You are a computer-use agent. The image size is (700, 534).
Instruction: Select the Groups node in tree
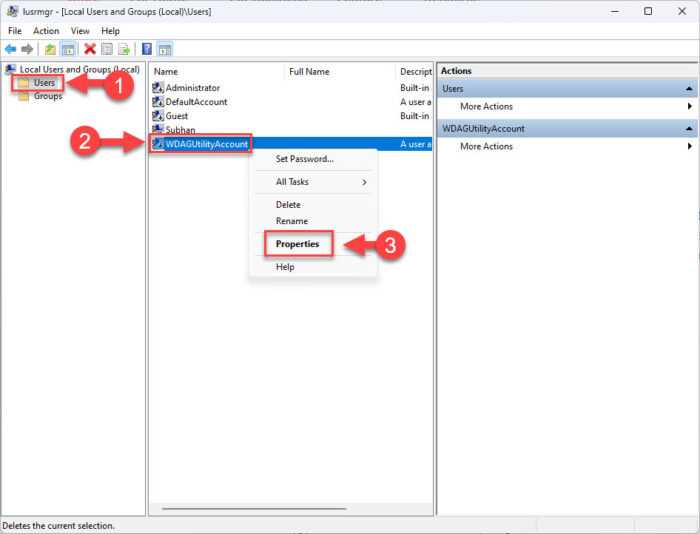(48, 96)
